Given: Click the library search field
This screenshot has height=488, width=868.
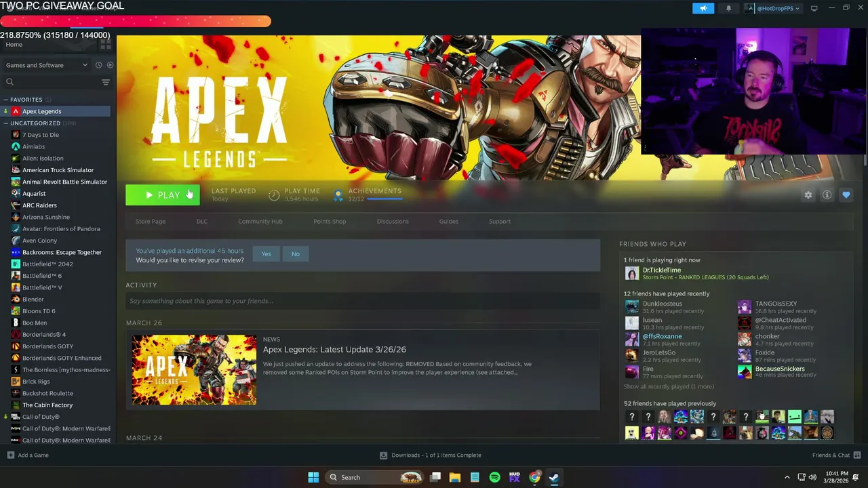Looking at the screenshot, I should tap(51, 82).
